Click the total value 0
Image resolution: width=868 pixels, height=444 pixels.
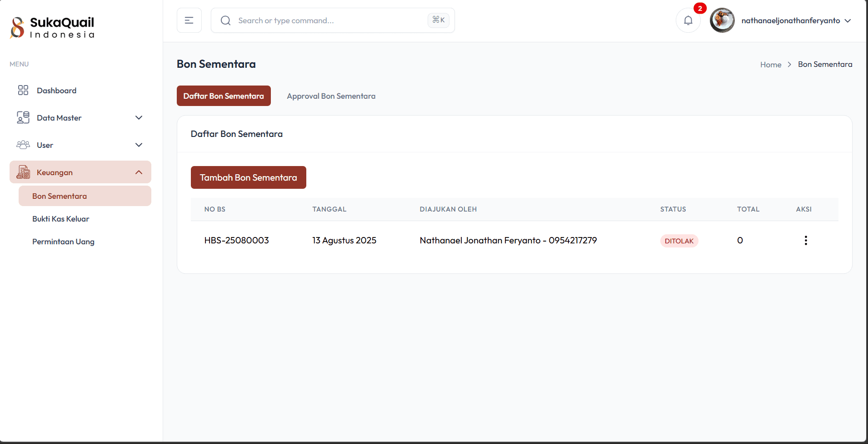[740, 240]
